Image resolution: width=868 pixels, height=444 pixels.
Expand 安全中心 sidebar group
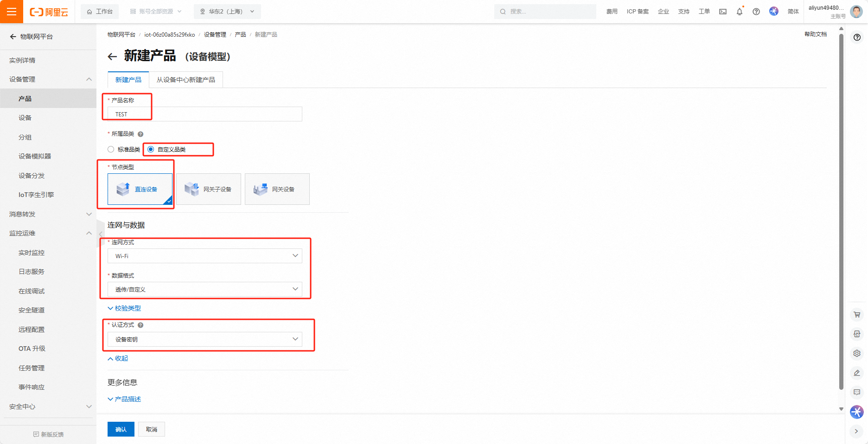89,406
